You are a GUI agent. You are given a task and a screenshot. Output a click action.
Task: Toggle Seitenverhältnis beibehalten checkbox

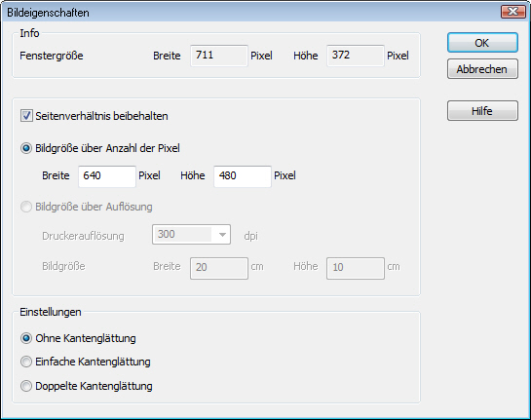point(26,116)
